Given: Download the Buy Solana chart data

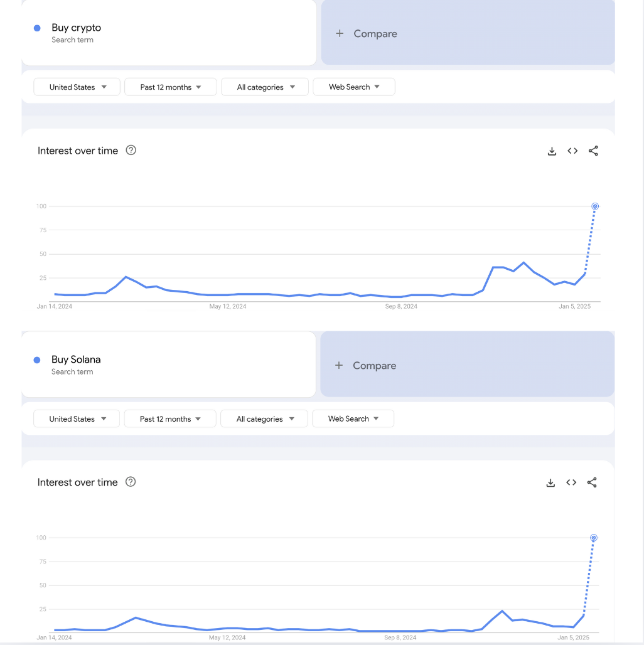Looking at the screenshot, I should [550, 482].
